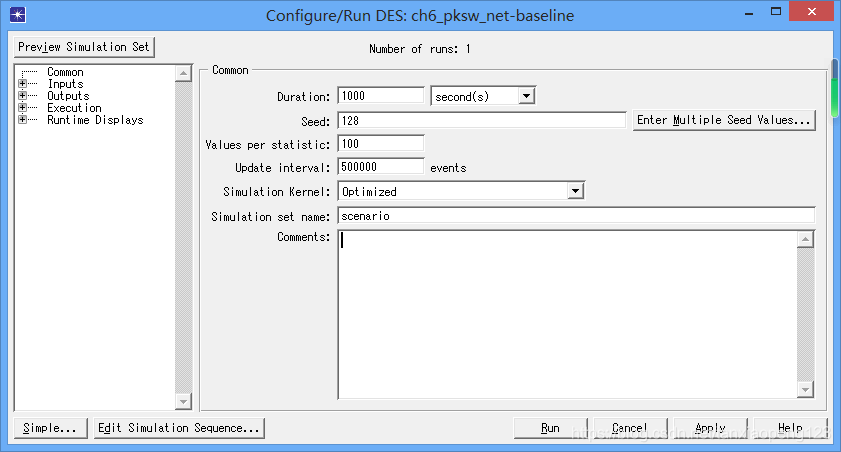Minimize the Configure/Run DES window
841x452 pixels.
(749, 12)
